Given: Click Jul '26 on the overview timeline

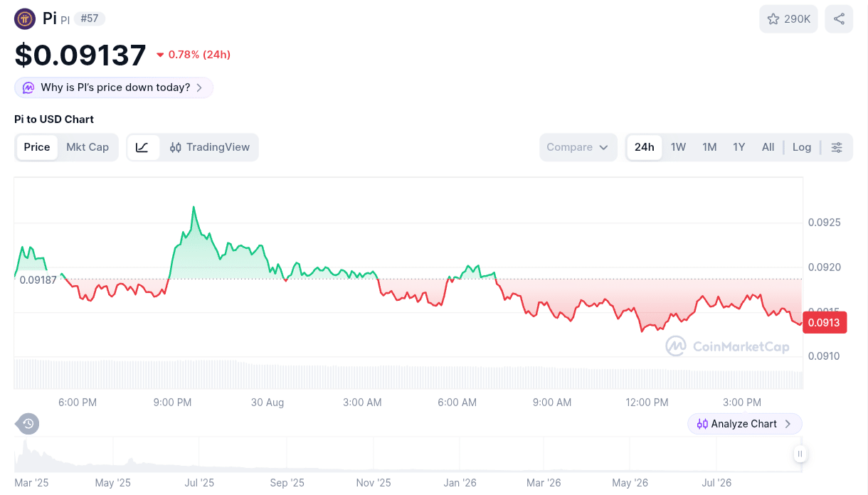Looking at the screenshot, I should click(x=715, y=483).
